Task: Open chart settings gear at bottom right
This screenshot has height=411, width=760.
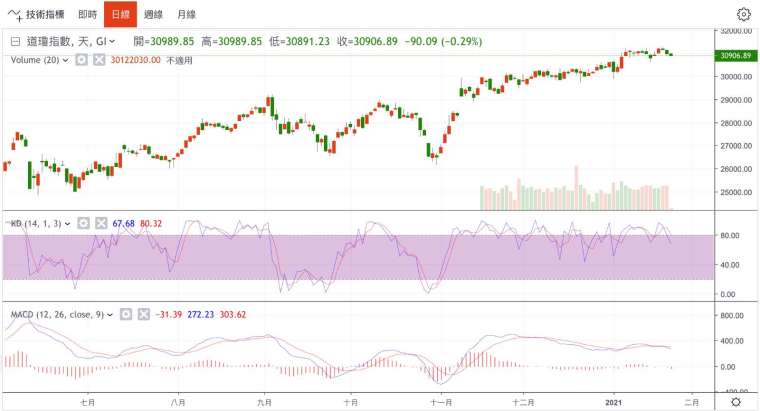Action: [736, 402]
